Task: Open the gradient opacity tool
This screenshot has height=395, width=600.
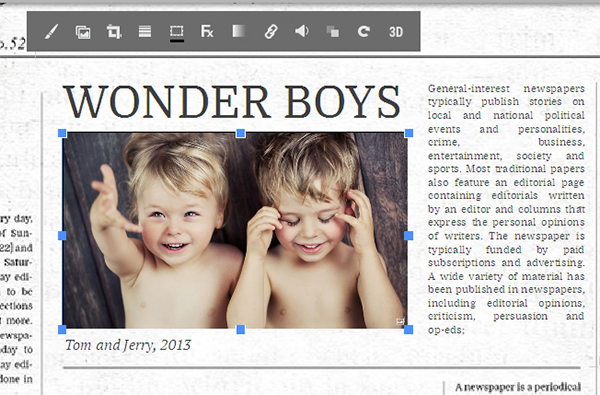Action: click(239, 31)
